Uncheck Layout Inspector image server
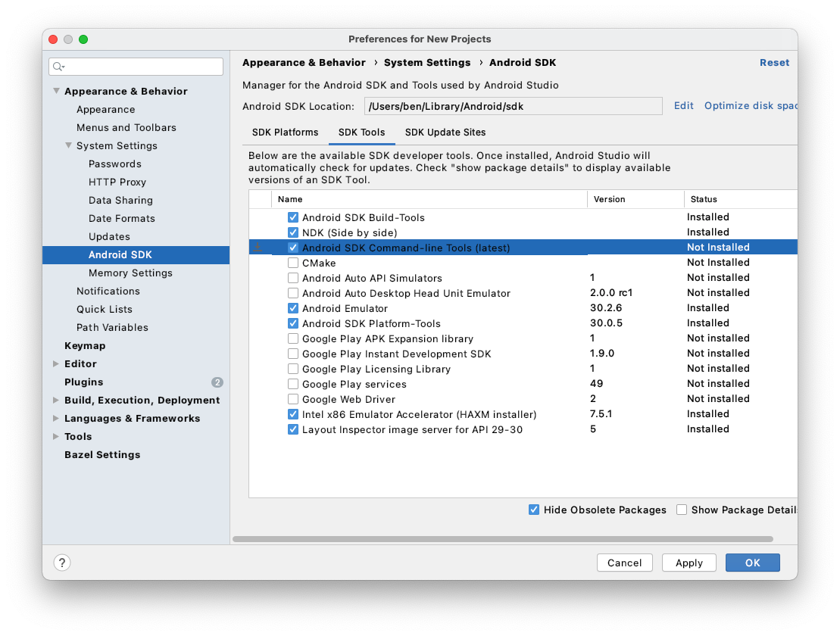This screenshot has width=840, height=636. point(293,429)
